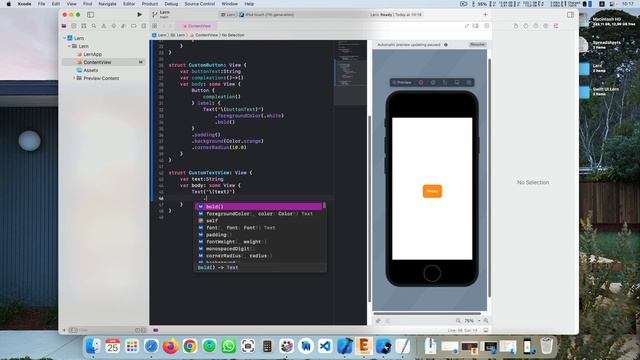Open the report navigator

144,26
